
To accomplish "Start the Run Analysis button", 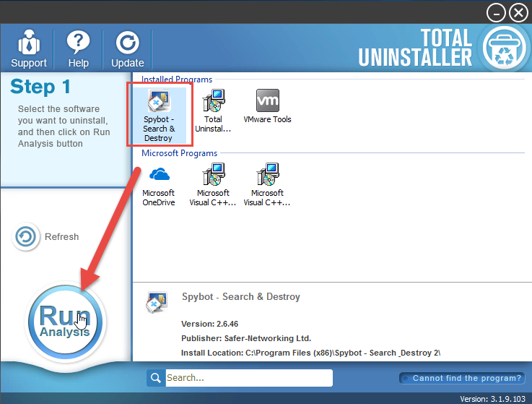I will (x=66, y=322).
